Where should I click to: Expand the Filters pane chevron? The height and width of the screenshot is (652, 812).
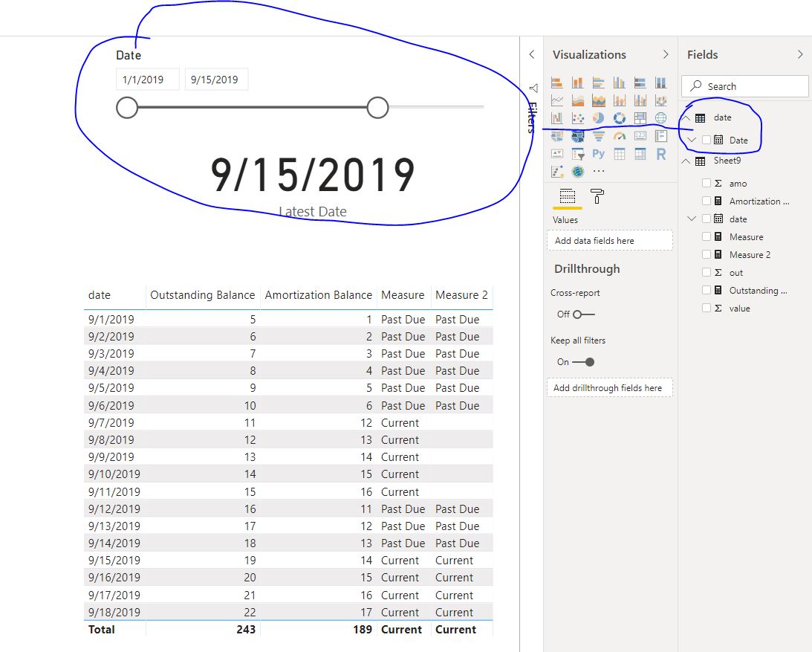(x=532, y=54)
